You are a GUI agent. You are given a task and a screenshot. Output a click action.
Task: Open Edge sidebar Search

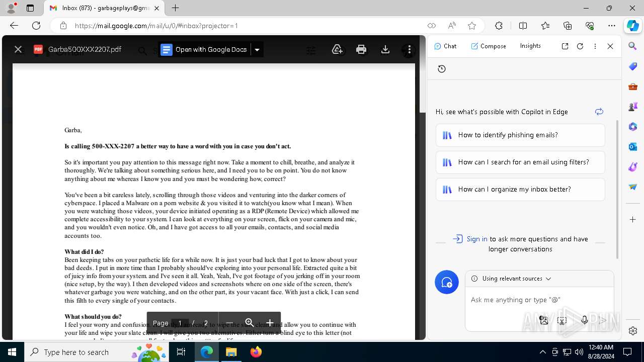[633, 46]
